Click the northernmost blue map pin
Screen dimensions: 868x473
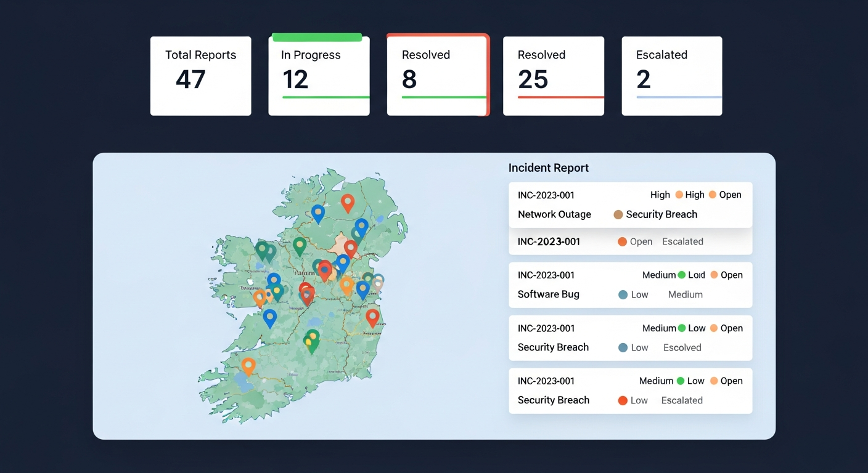click(317, 213)
